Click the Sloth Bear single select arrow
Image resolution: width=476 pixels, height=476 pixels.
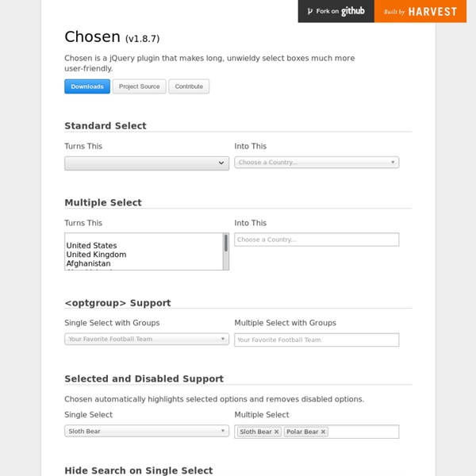(x=223, y=432)
